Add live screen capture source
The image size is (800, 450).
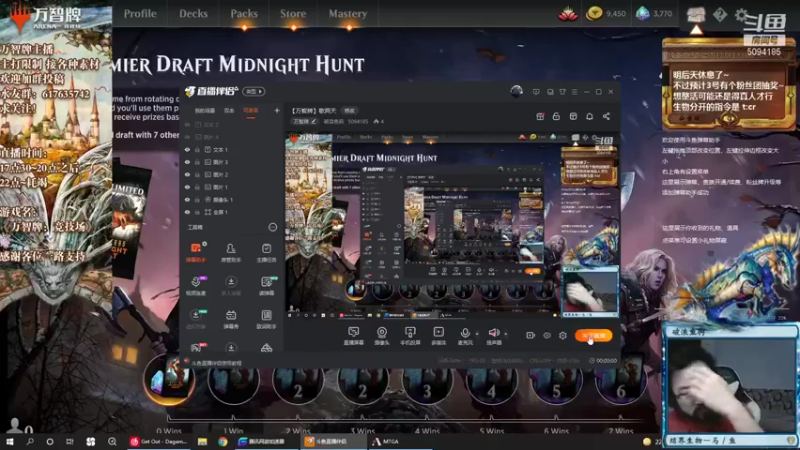pyautogui.click(x=353, y=336)
